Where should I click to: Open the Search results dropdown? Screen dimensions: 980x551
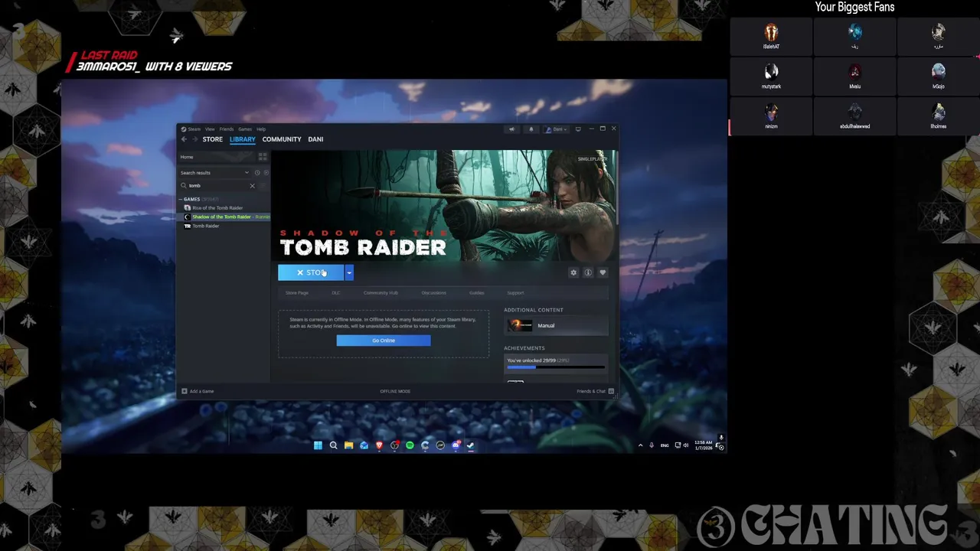click(x=214, y=173)
